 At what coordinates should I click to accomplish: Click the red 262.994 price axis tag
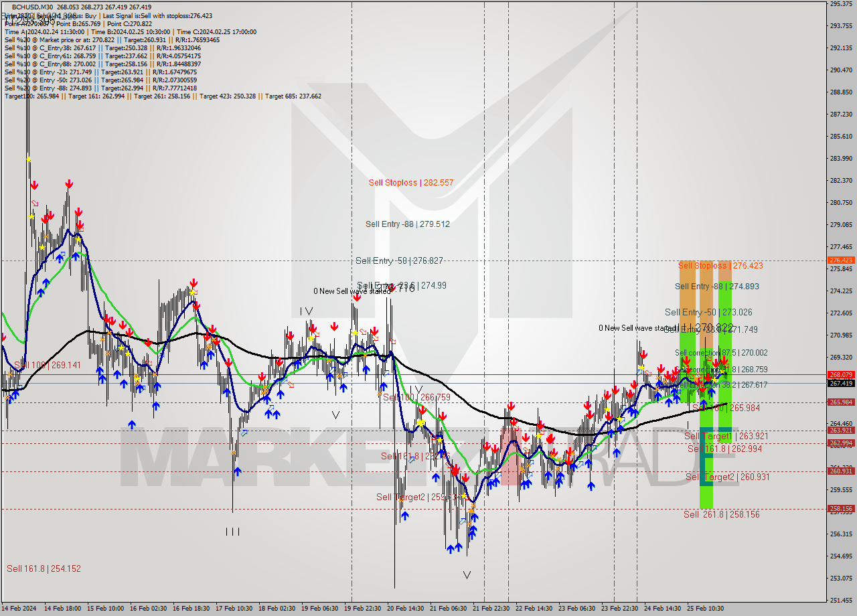coord(841,443)
